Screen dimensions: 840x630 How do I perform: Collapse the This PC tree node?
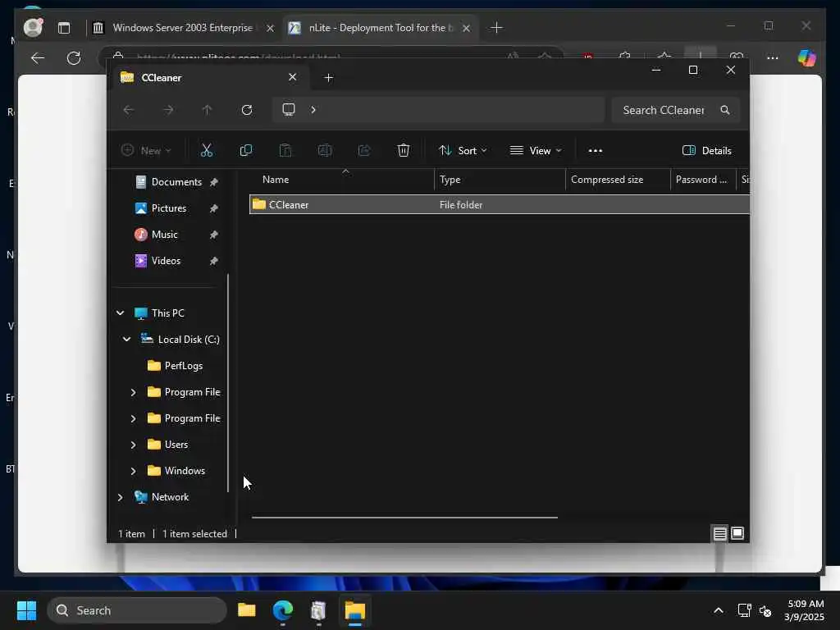121,313
